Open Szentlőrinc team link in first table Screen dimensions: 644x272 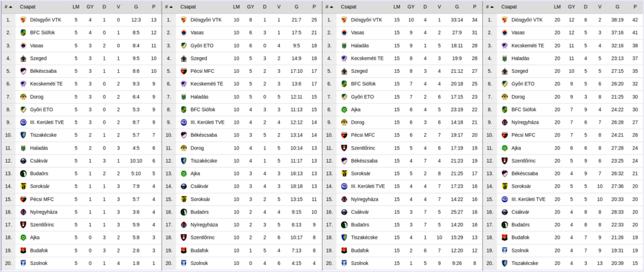(x=42, y=225)
